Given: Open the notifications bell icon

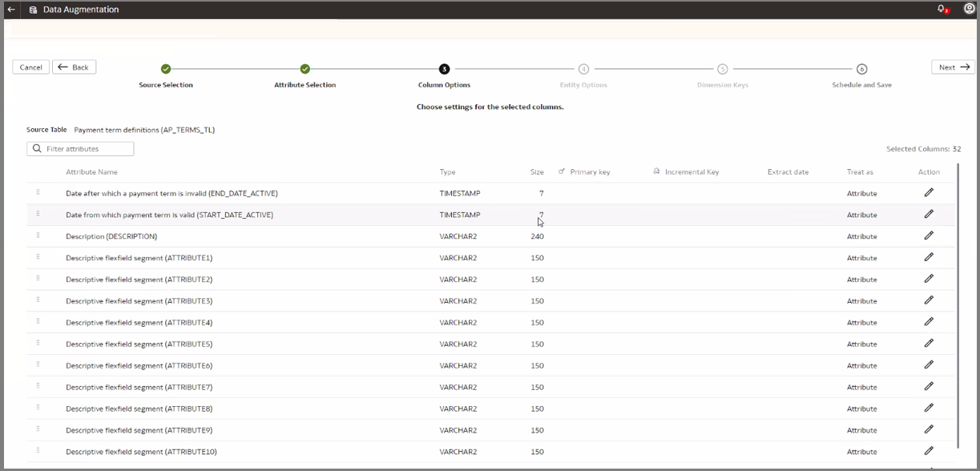Looking at the screenshot, I should pyautogui.click(x=942, y=10).
